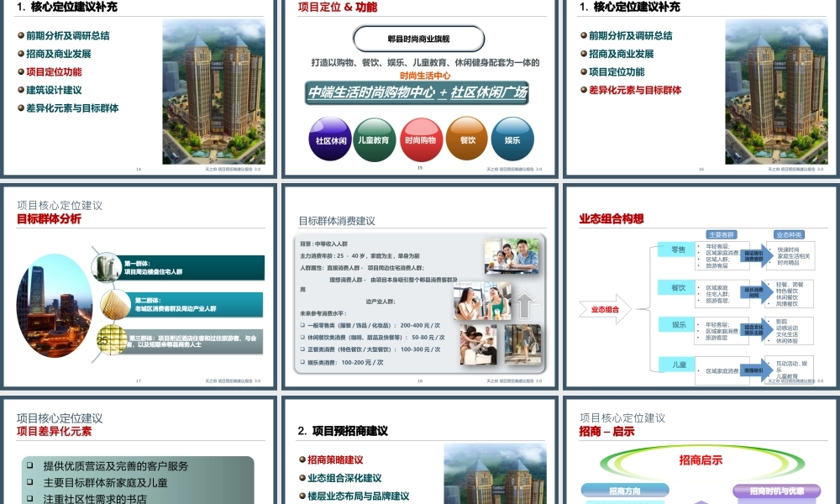Select the 招商 – 启示 slide thumbnail
The width and height of the screenshot is (840, 504).
pyautogui.click(x=701, y=451)
